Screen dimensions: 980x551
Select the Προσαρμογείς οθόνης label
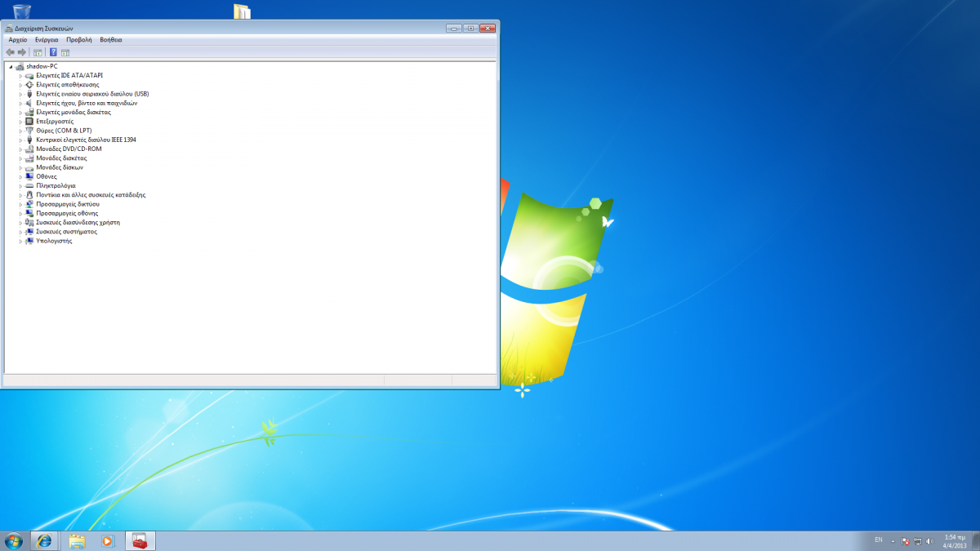point(67,213)
